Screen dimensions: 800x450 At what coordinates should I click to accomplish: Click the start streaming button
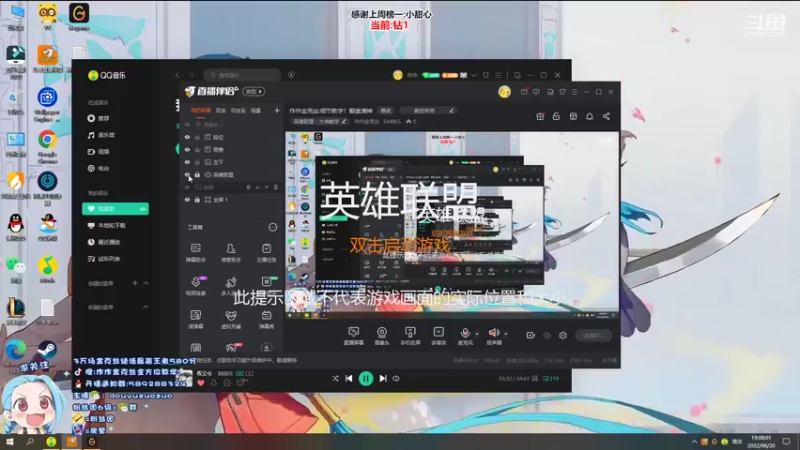pyautogui.click(x=593, y=335)
